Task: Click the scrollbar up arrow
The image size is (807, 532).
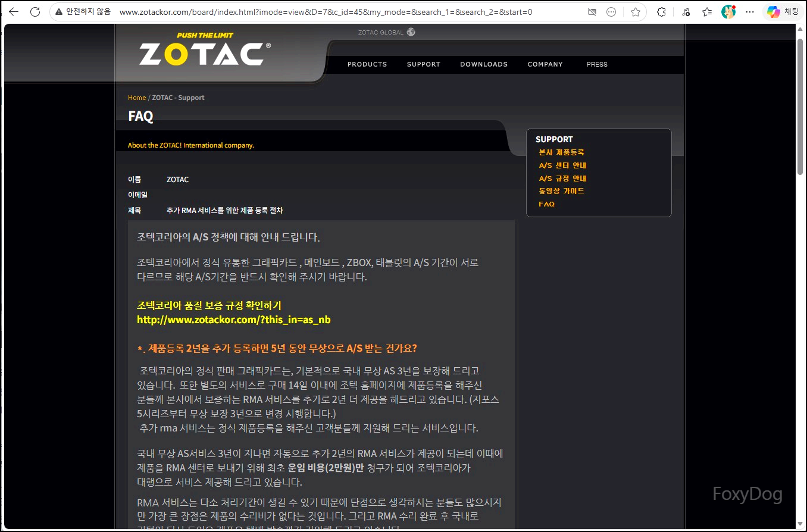Action: pyautogui.click(x=800, y=30)
